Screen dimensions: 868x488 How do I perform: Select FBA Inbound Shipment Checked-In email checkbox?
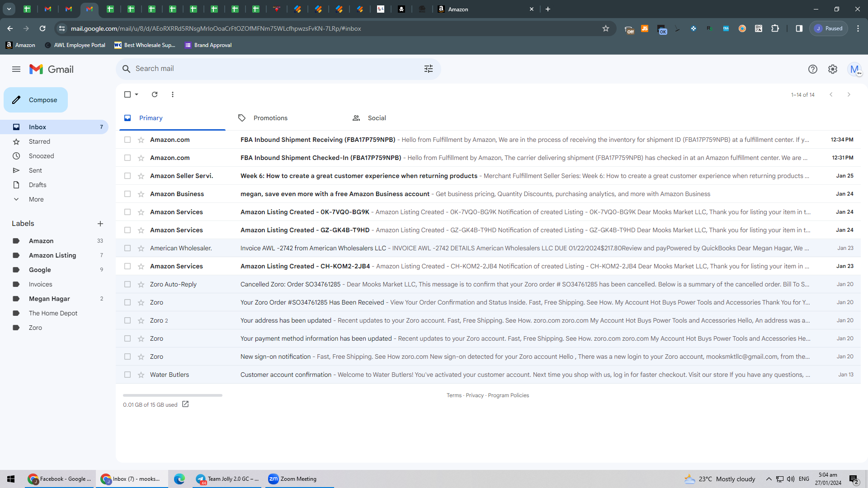127,158
